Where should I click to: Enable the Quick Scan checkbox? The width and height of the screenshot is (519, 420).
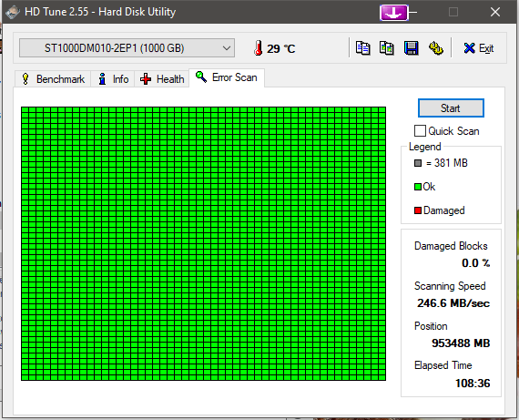click(420, 131)
